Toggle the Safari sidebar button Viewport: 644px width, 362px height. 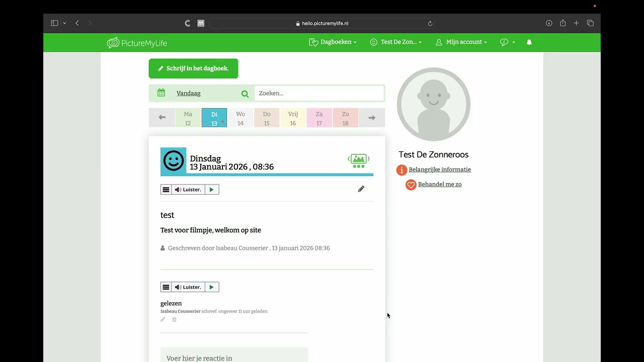tap(54, 23)
